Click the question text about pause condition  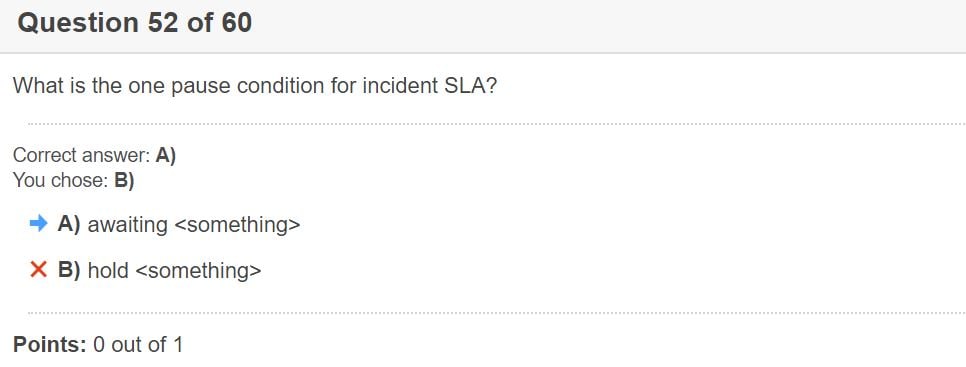[x=254, y=86]
